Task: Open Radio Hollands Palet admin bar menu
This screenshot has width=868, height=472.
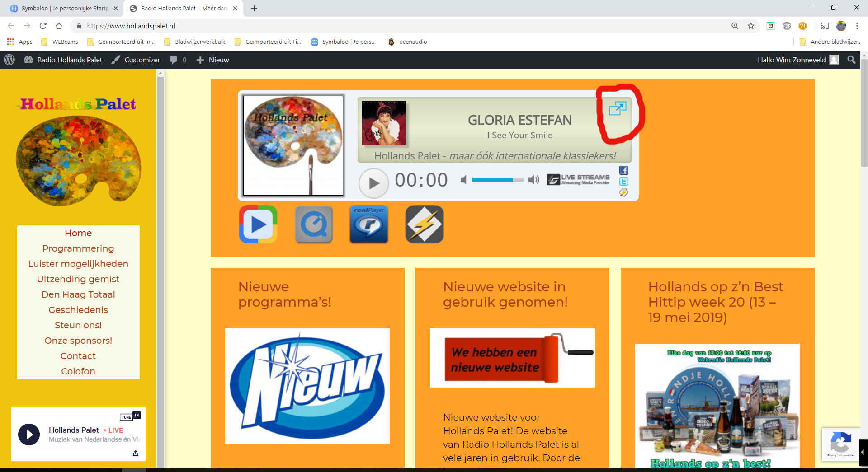Action: [63, 60]
